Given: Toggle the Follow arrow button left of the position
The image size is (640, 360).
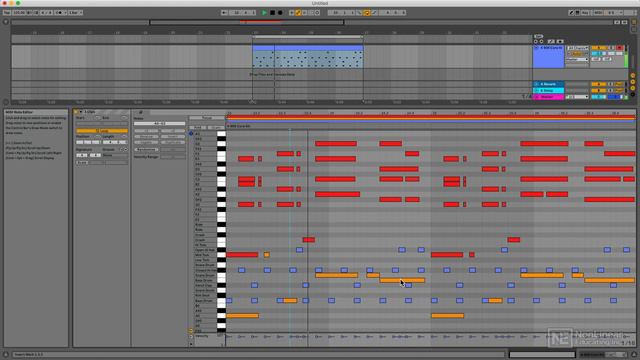Looking at the screenshot, I should (224, 13).
